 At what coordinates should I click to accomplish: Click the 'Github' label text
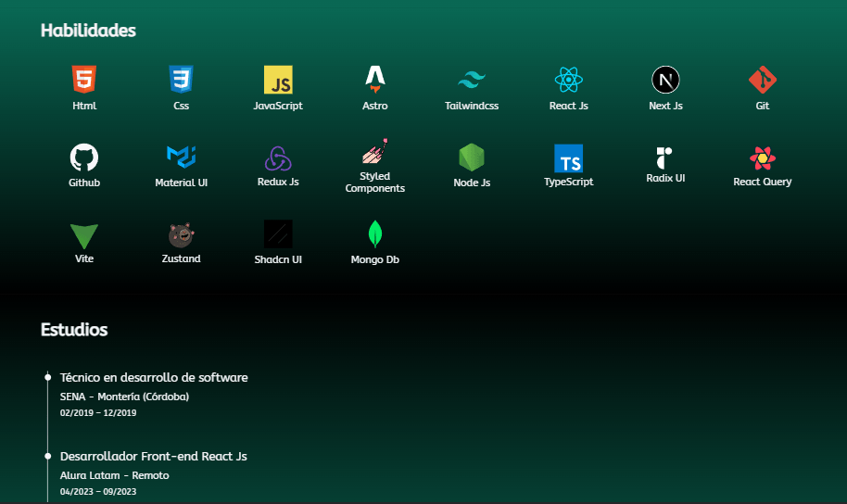[84, 183]
